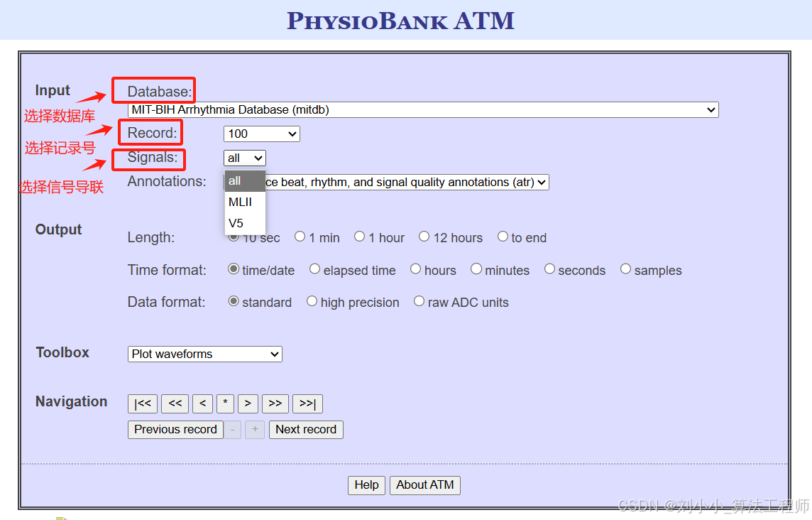Click the 'Annotations:' label
The width and height of the screenshot is (812, 520).
pos(167,181)
